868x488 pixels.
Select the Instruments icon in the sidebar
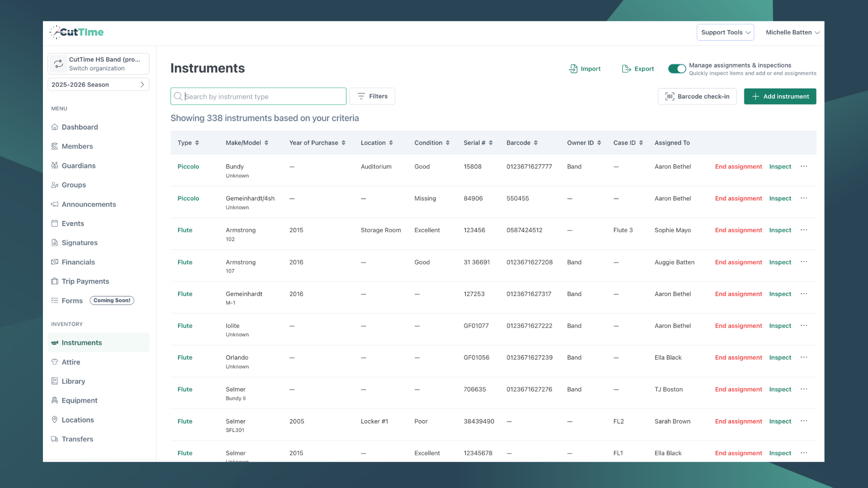[x=55, y=343]
